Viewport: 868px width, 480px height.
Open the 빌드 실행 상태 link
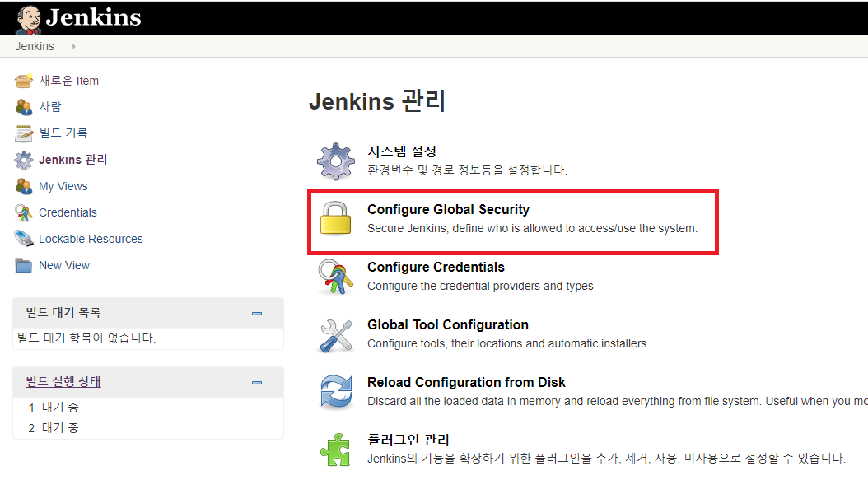point(63,381)
